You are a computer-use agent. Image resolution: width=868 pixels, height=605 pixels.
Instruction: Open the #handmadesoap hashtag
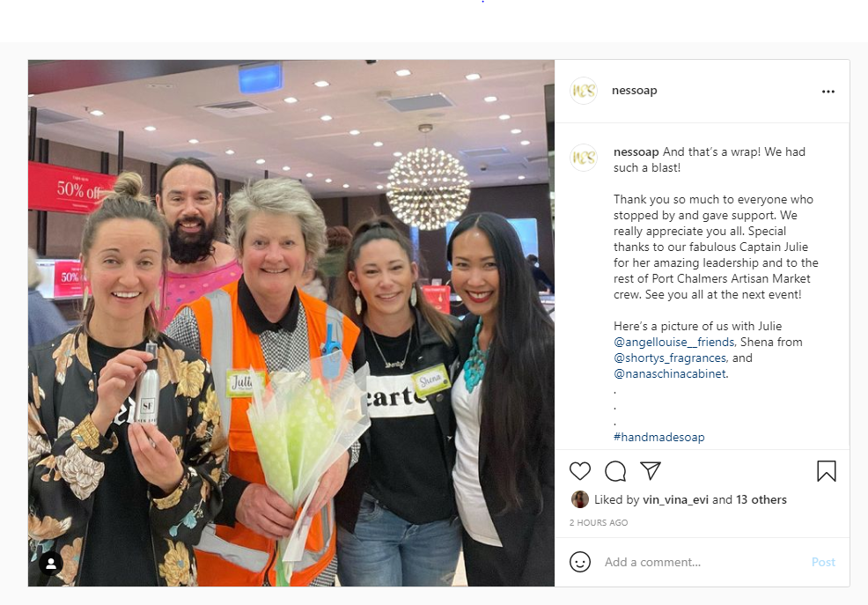pyautogui.click(x=658, y=438)
